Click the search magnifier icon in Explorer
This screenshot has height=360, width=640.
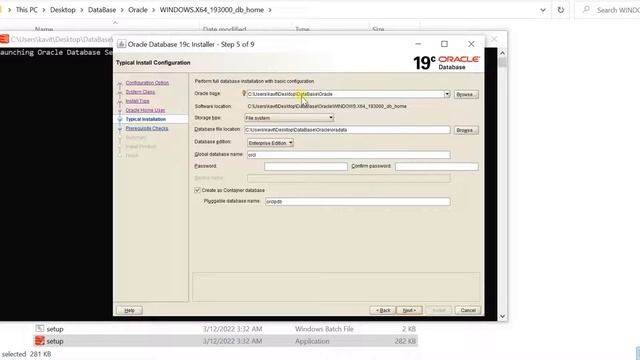click(586, 9)
